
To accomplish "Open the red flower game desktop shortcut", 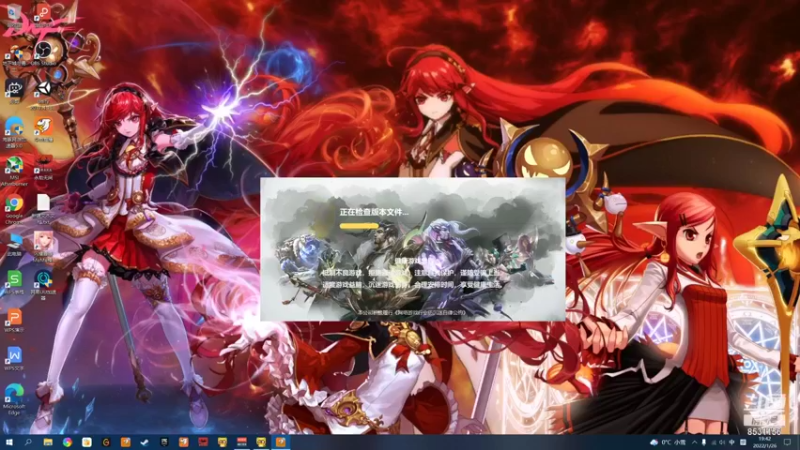I will [x=43, y=167].
